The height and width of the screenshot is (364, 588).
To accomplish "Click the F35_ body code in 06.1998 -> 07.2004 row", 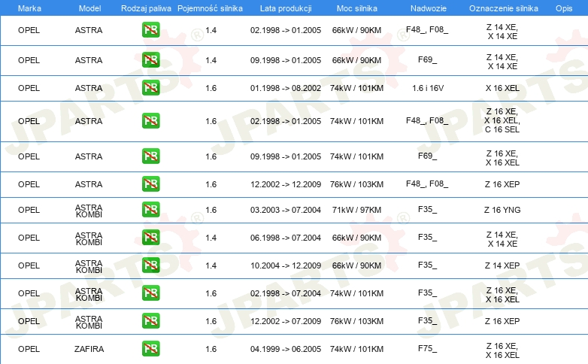I will click(x=428, y=237).
